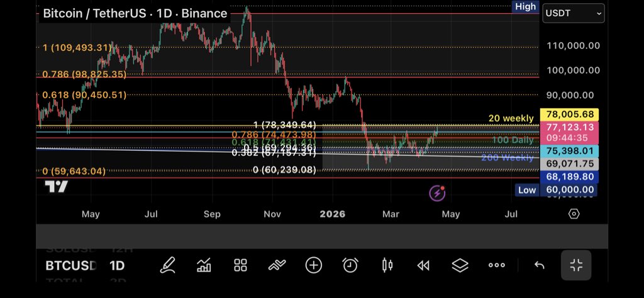Change the 1D timeframe interval
This screenshot has width=644, height=298.
pos(117,265)
